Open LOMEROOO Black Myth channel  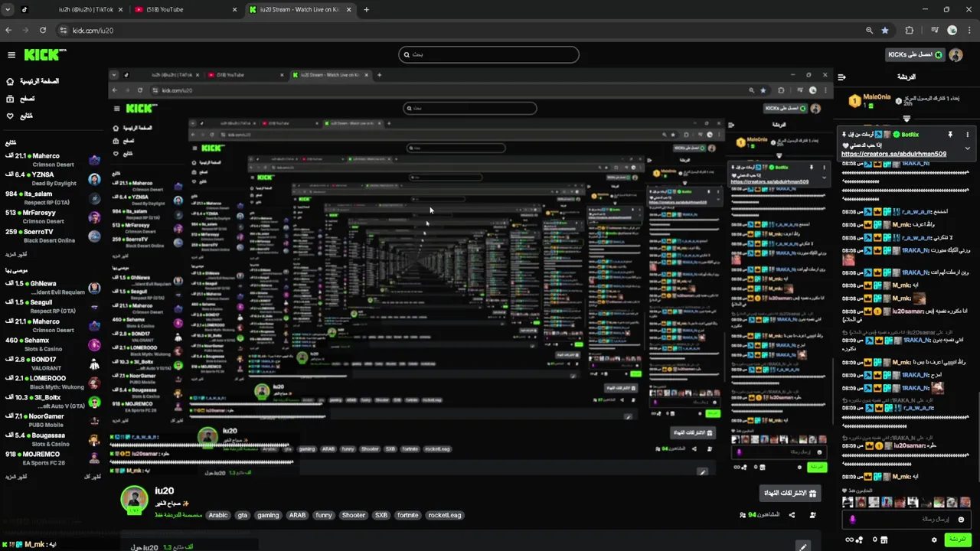click(51, 383)
